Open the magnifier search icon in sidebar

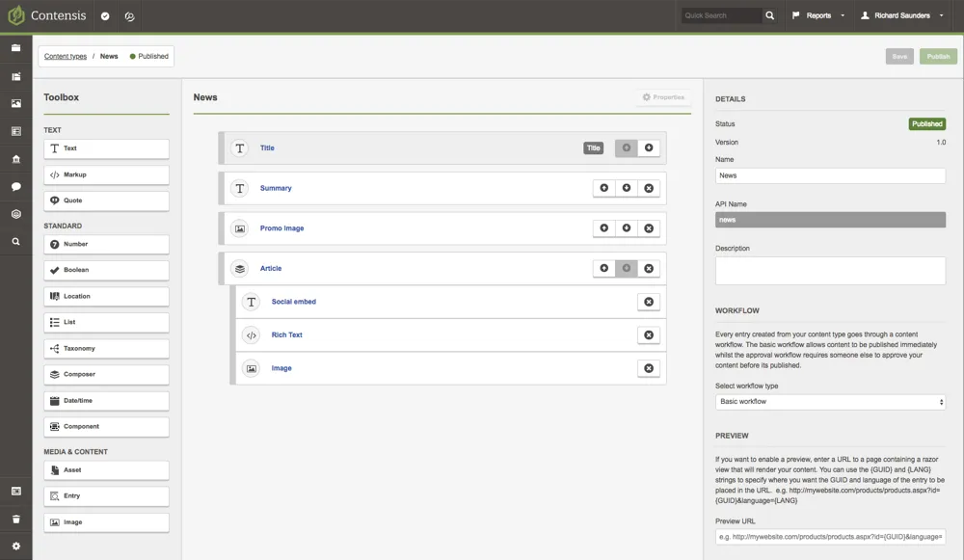click(16, 242)
